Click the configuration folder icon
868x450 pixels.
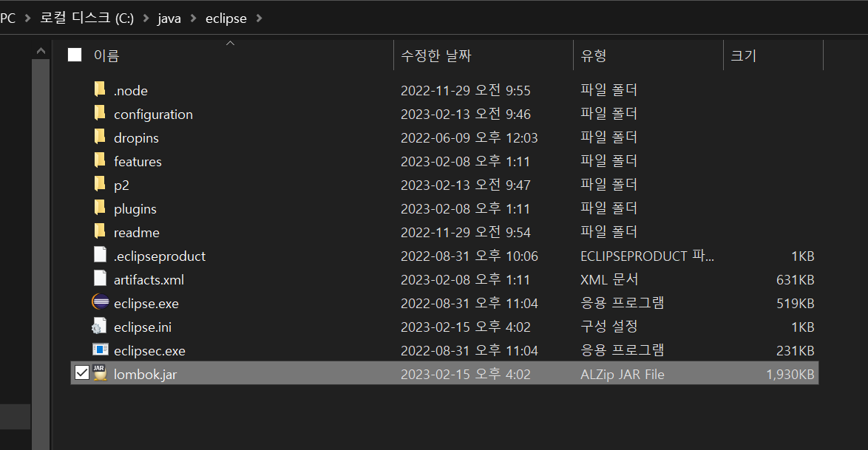click(x=100, y=113)
